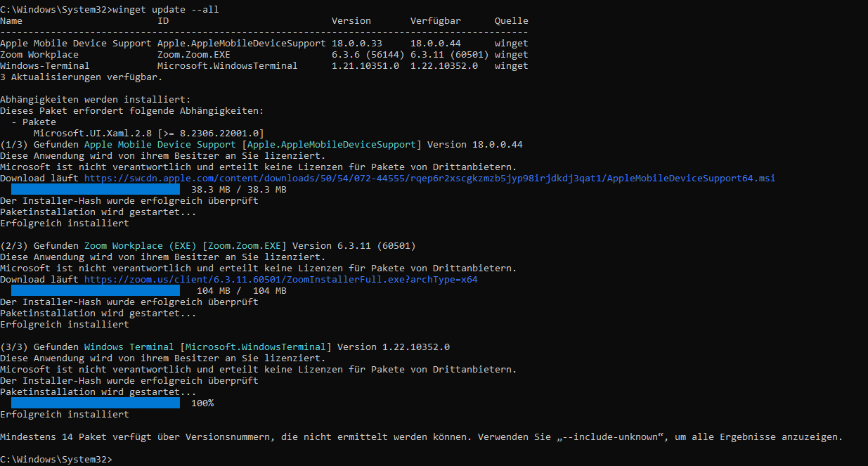Viewport: 868px width, 466px height.
Task: Click the '- Pakete' list entry
Action: coord(34,122)
